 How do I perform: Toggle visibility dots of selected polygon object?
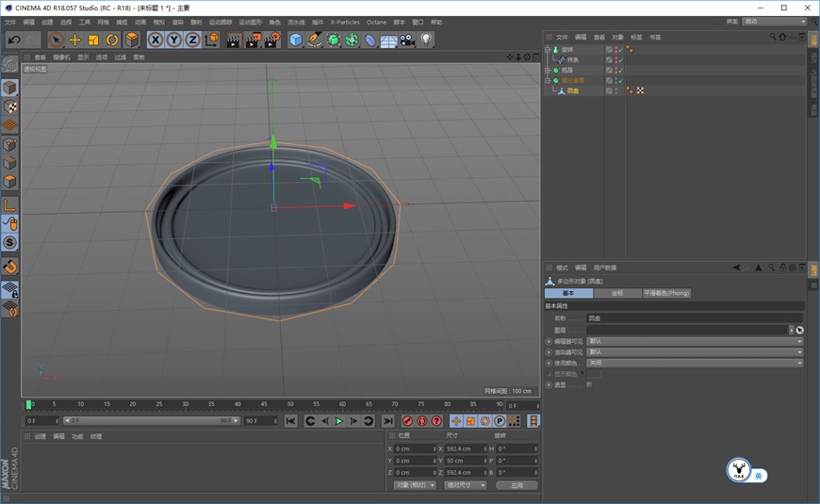click(616, 91)
